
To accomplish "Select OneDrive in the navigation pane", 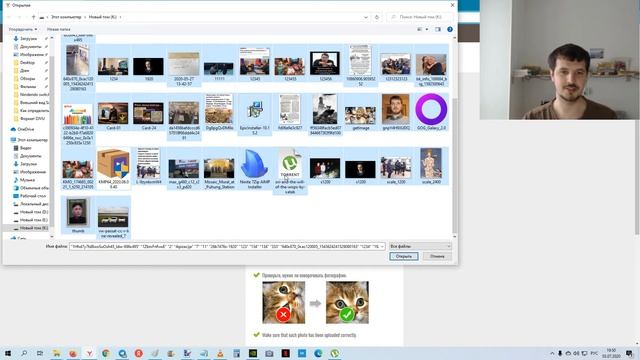I will [26, 129].
